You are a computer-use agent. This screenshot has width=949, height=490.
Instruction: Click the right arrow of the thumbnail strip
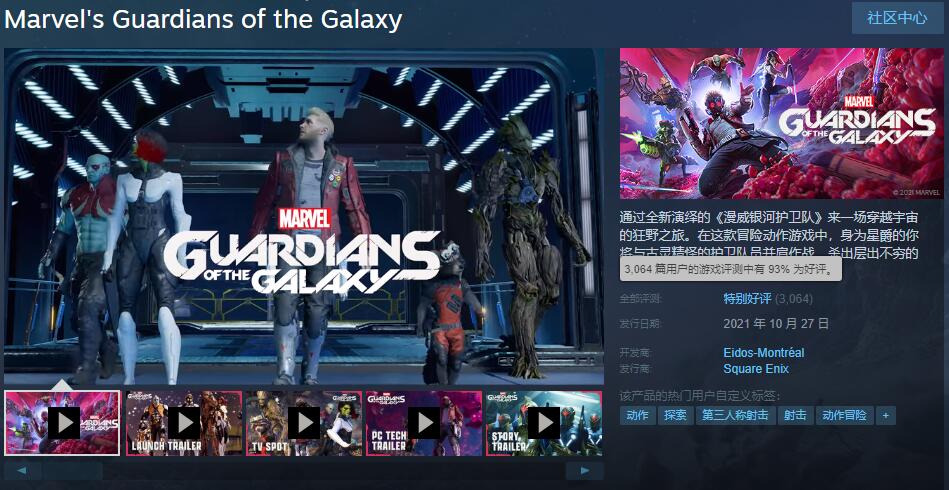[x=585, y=471]
